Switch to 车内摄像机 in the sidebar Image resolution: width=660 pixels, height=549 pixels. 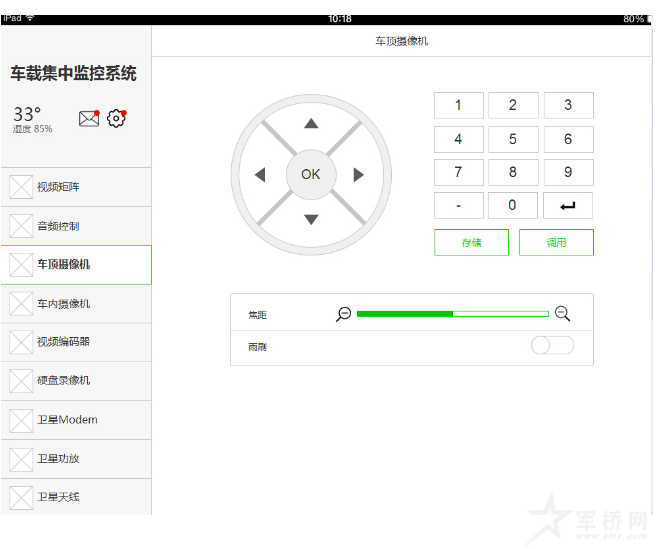75,304
